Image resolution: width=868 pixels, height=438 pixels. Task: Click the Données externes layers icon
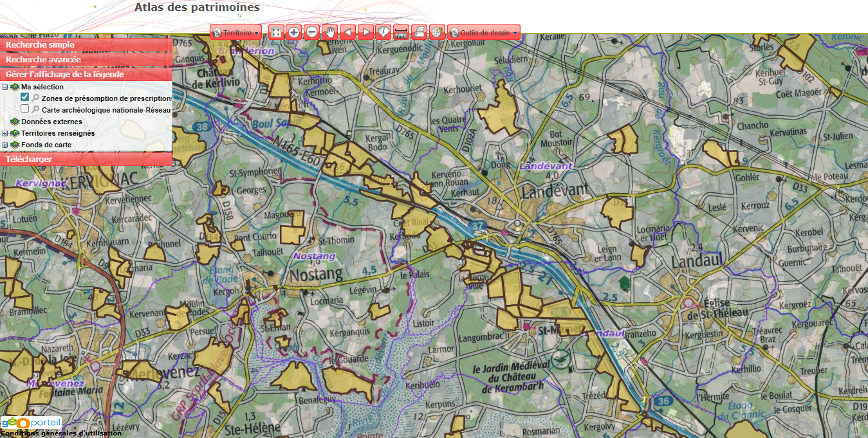click(14, 122)
